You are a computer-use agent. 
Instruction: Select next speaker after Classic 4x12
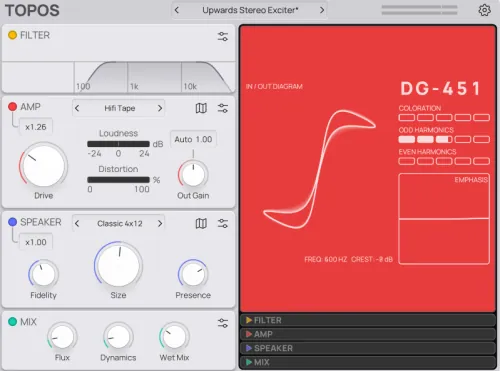[160, 223]
